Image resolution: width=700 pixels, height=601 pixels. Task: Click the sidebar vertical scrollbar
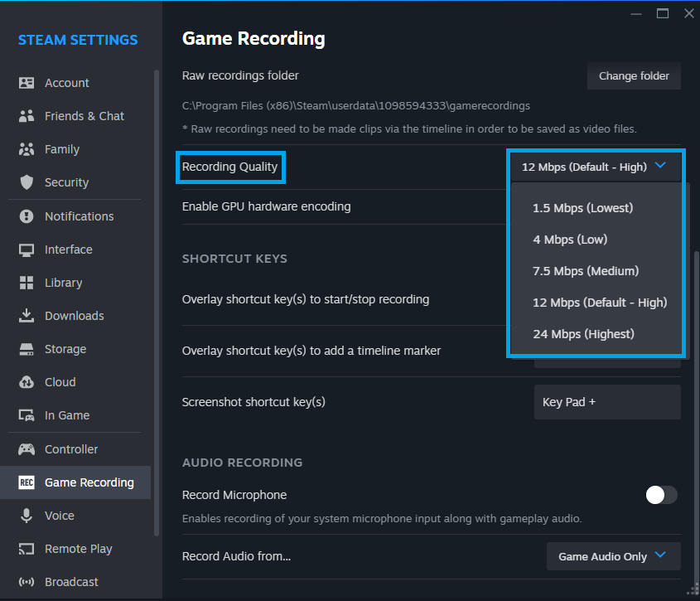tap(157, 249)
